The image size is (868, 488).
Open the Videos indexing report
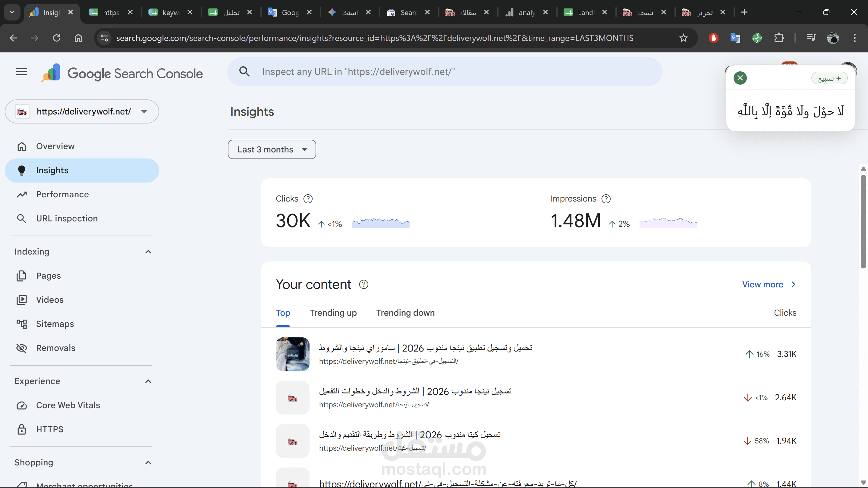tap(82, 300)
